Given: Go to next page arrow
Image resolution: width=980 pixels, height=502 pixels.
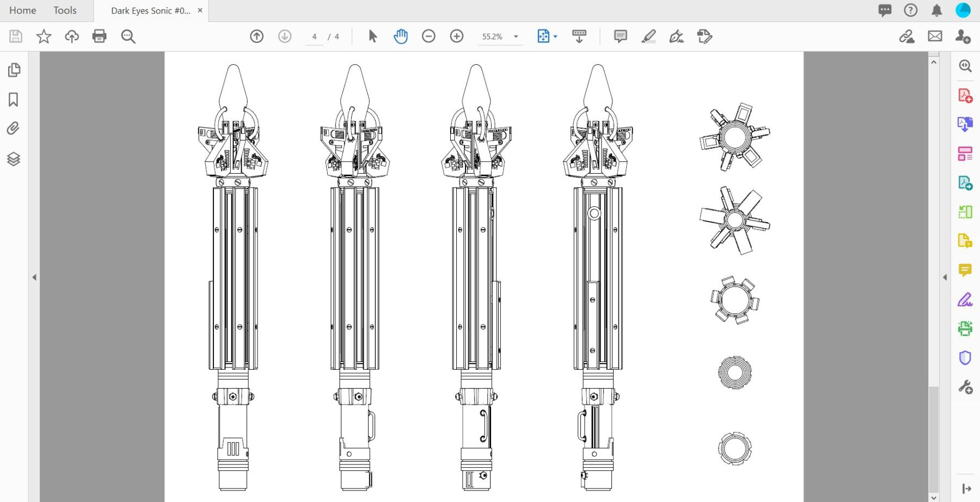Looking at the screenshot, I should click(285, 36).
